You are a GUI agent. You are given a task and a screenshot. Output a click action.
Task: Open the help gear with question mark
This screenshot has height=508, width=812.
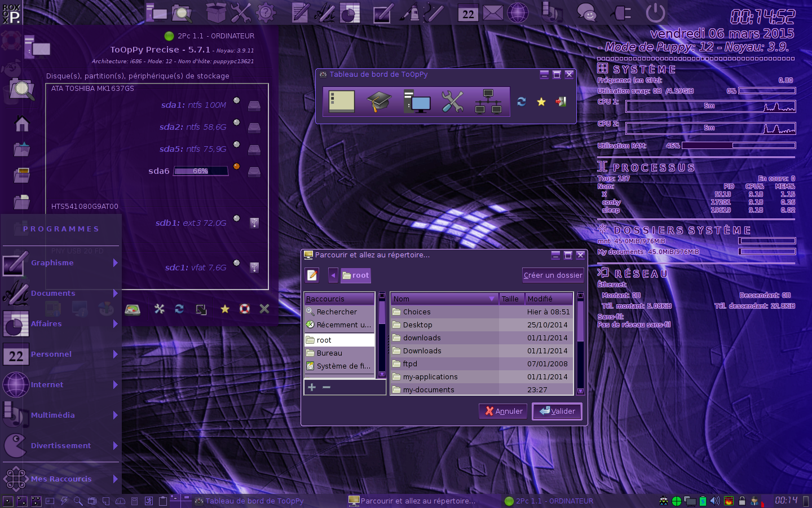click(x=266, y=12)
